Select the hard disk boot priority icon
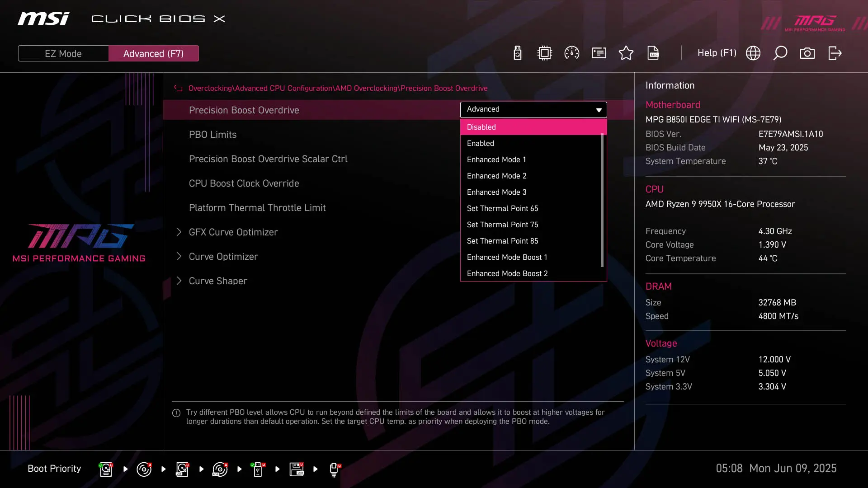The width and height of the screenshot is (868, 488). [x=106, y=469]
